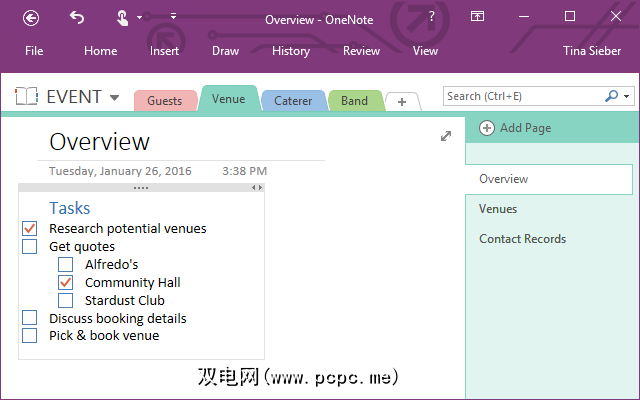This screenshot has height=400, width=640.
Task: Click Ribbon Display Options icon
Action: click(x=477, y=16)
